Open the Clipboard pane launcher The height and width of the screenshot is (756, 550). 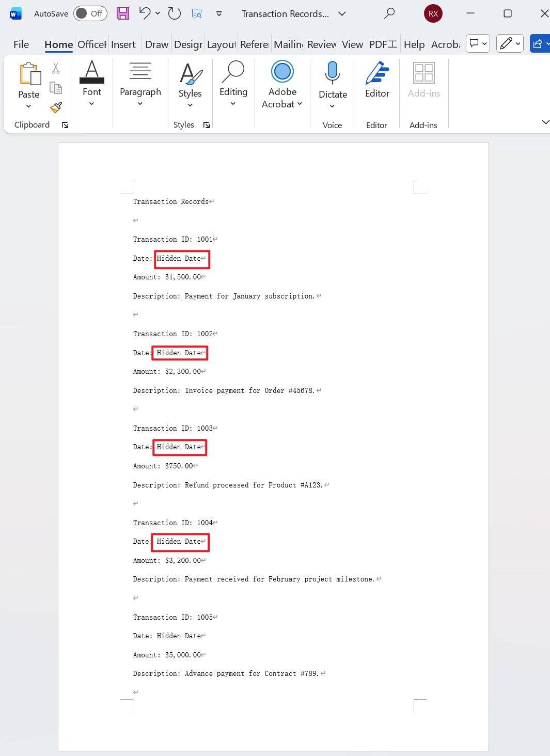click(x=65, y=125)
